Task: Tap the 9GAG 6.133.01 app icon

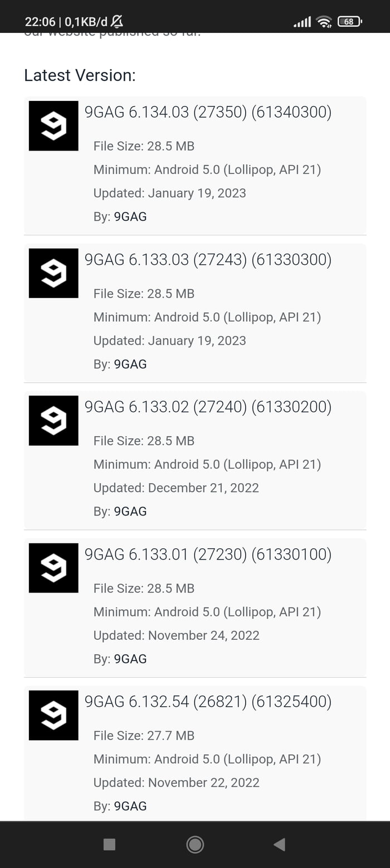Action: pos(53,568)
